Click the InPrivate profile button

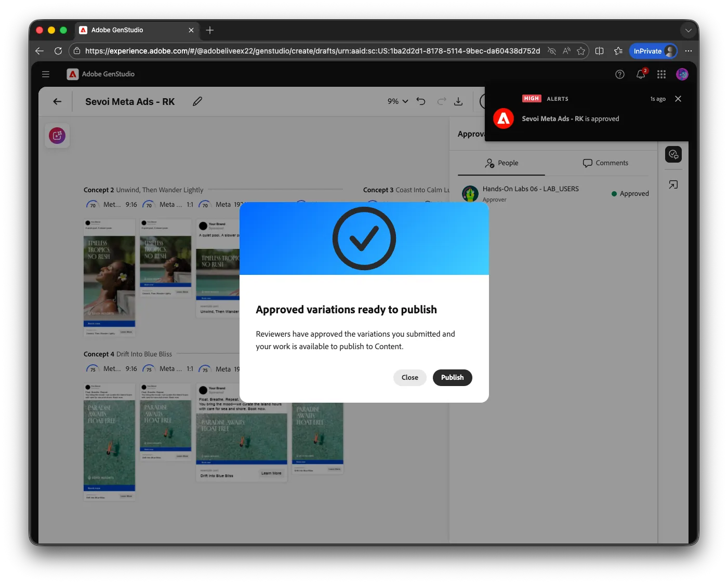pyautogui.click(x=653, y=51)
